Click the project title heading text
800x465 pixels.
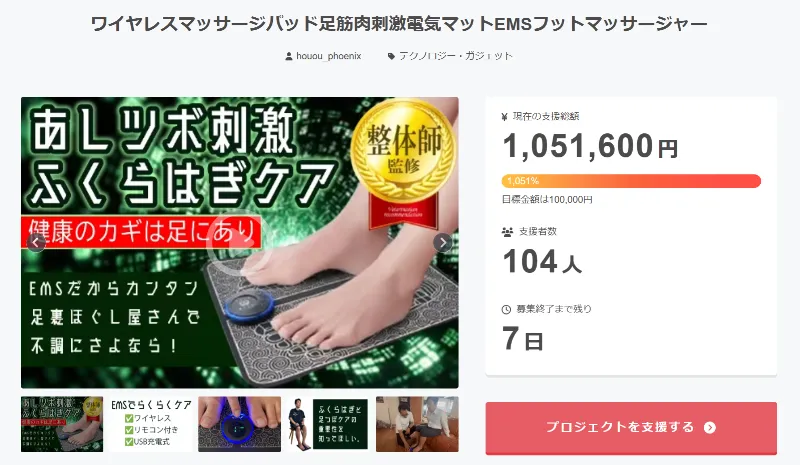(x=399, y=24)
